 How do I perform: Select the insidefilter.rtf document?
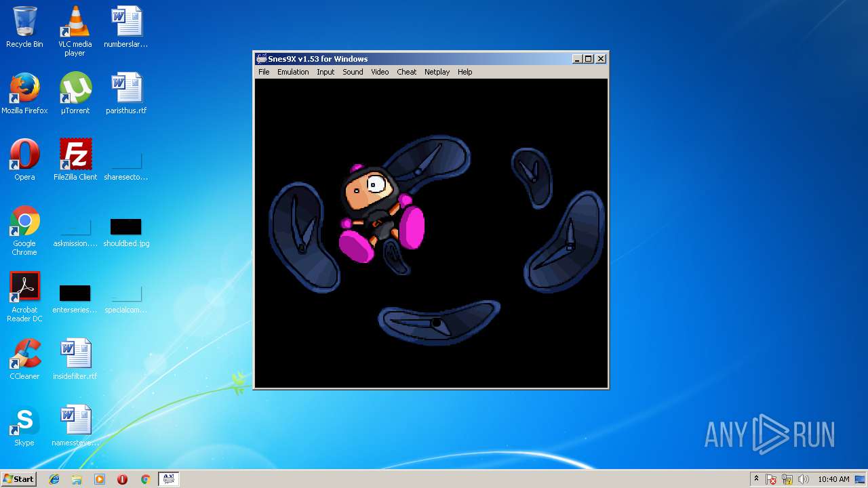[75, 359]
